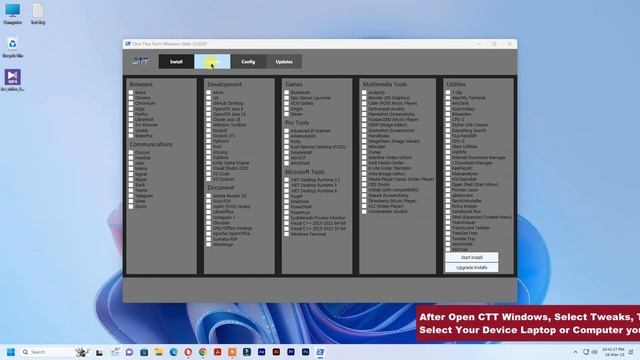This screenshot has height=360, width=640.
Task: Check the Audacity checkbox
Action: coord(364,93)
